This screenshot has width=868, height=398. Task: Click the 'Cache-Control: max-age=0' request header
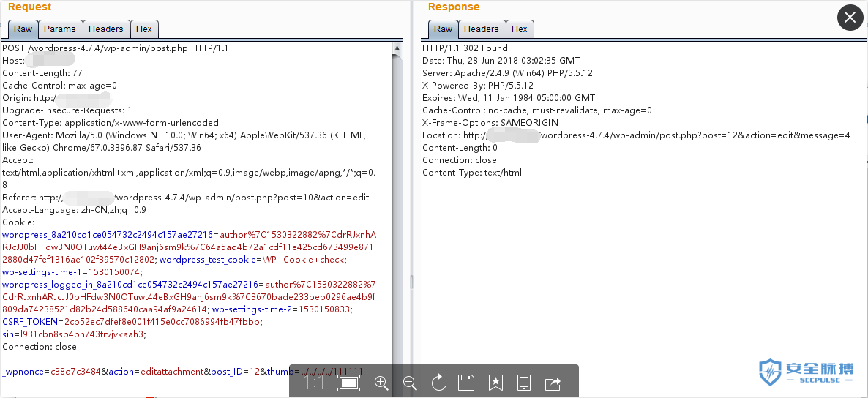(60, 86)
